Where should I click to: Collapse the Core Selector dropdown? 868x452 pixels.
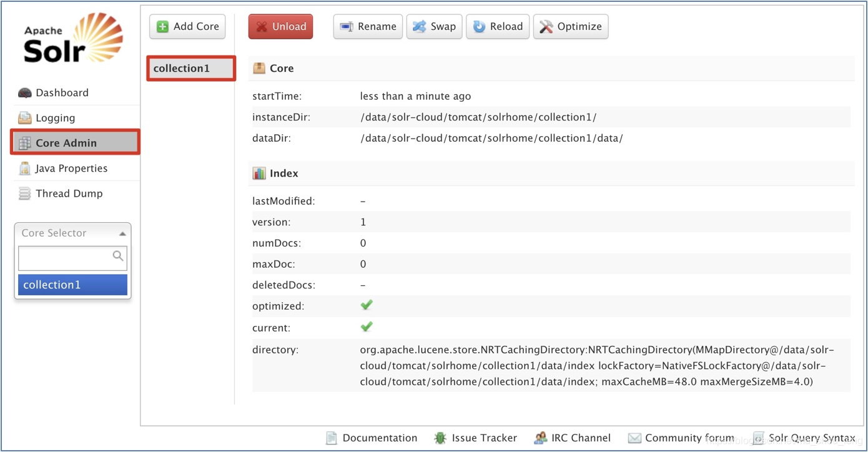point(72,233)
